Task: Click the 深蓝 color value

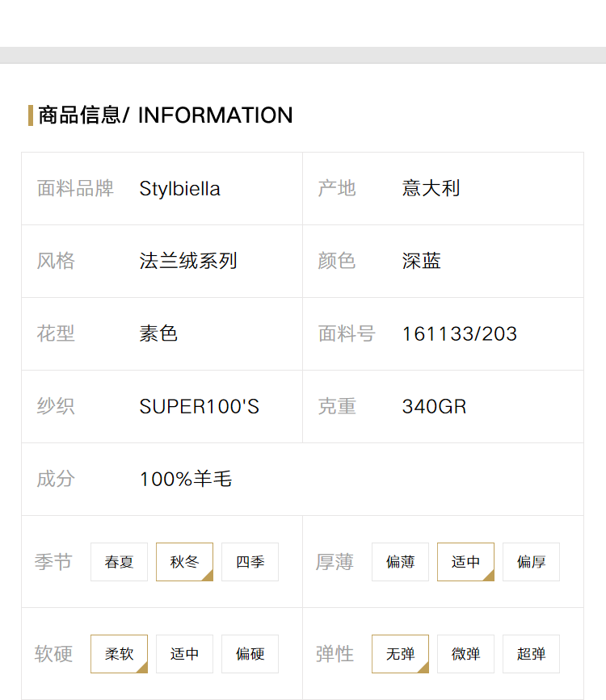Action: (422, 261)
